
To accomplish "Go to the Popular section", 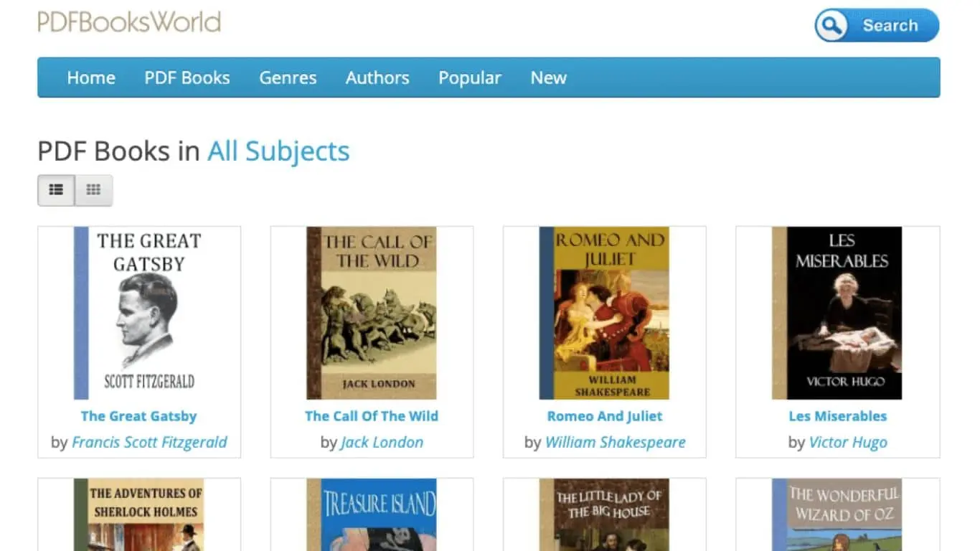I will (469, 77).
